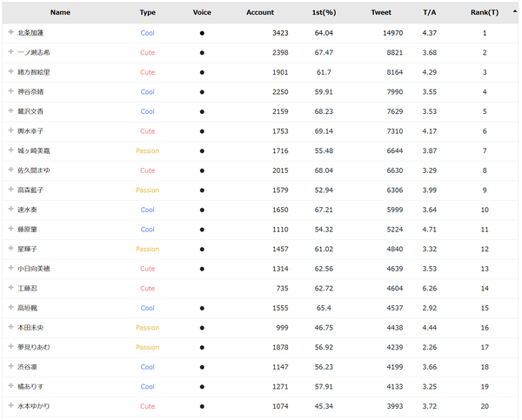This screenshot has width=522, height=420.
Task: Click the Cute type of rank 2 row
Action: pos(148,52)
